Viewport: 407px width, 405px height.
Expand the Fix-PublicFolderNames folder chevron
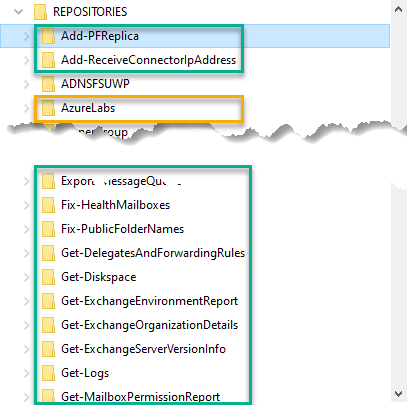(x=27, y=229)
